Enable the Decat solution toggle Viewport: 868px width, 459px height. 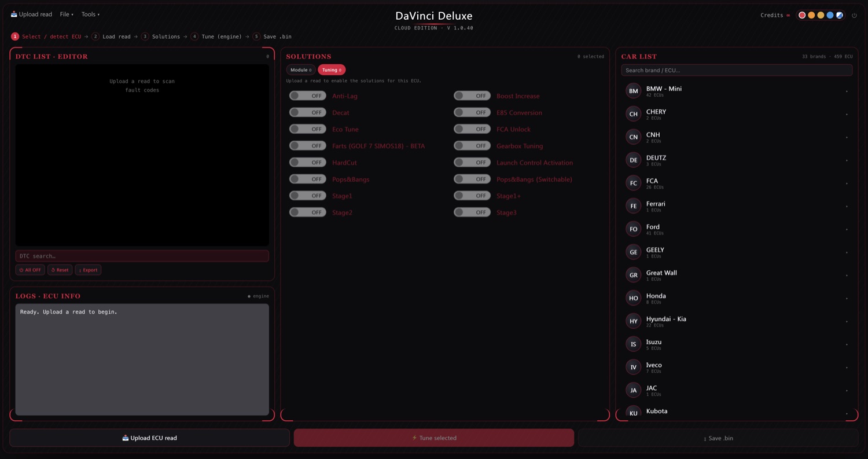point(308,112)
